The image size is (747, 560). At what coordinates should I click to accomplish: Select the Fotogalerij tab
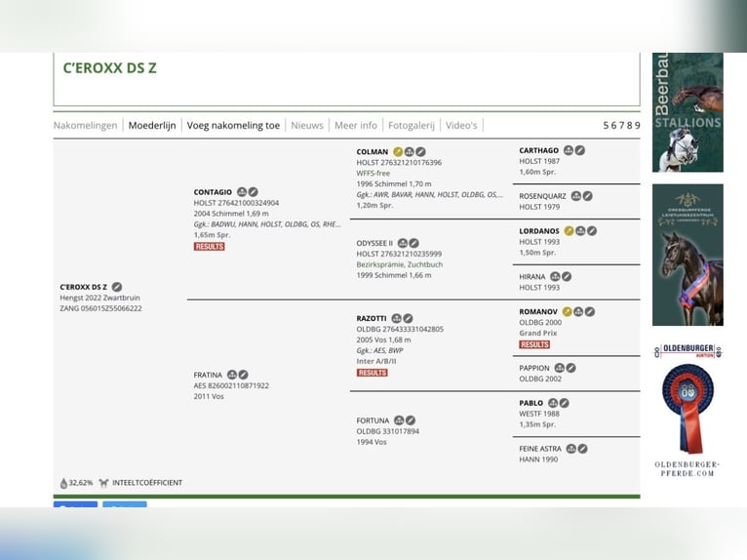412,126
